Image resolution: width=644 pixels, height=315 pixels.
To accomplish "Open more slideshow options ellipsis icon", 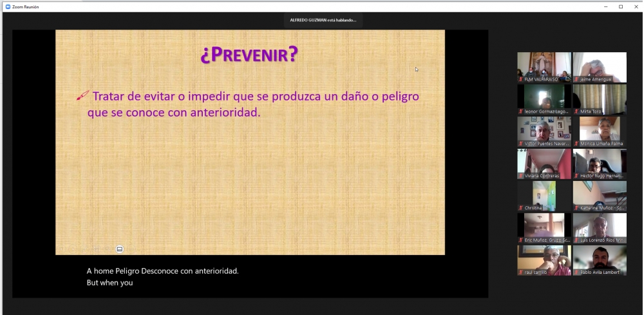I will pyautogui.click(x=131, y=249).
